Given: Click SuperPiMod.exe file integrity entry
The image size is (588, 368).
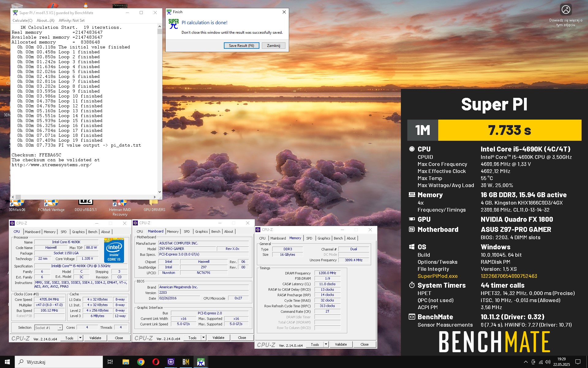Looking at the screenshot, I should coord(437,276).
